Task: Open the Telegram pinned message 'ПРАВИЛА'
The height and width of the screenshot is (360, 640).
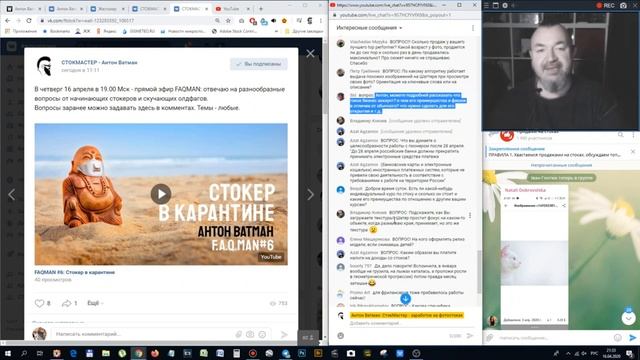Action: tap(555, 152)
